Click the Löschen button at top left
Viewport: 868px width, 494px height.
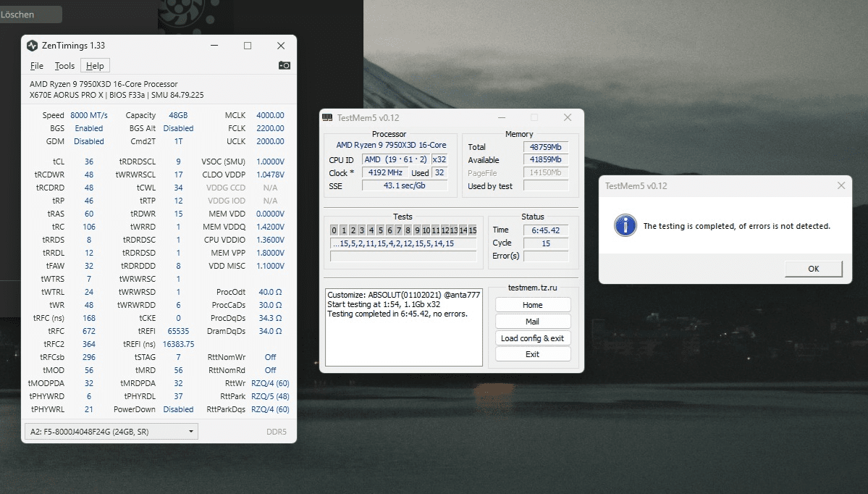click(x=30, y=14)
